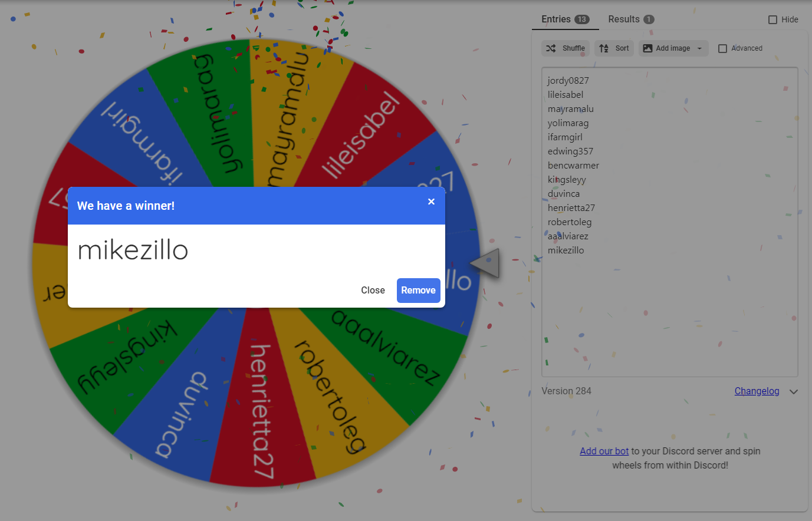Follow the Add our bot link

coord(604,451)
